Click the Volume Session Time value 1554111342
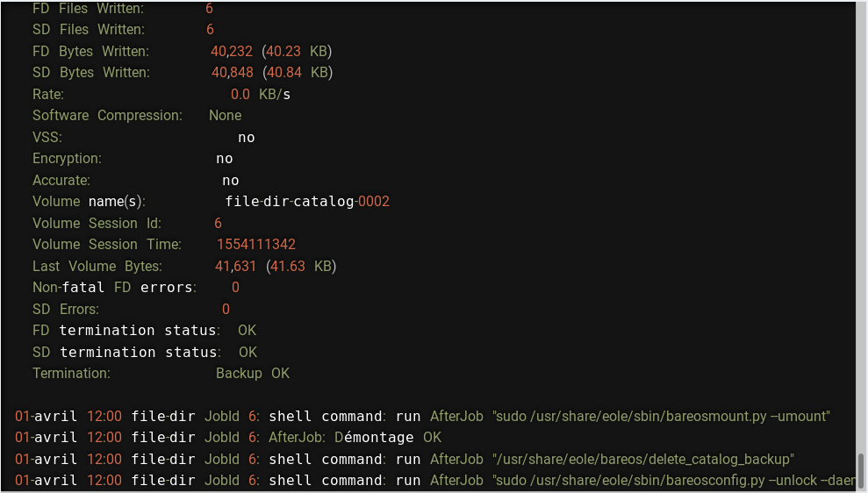868x493 pixels. tap(256, 245)
